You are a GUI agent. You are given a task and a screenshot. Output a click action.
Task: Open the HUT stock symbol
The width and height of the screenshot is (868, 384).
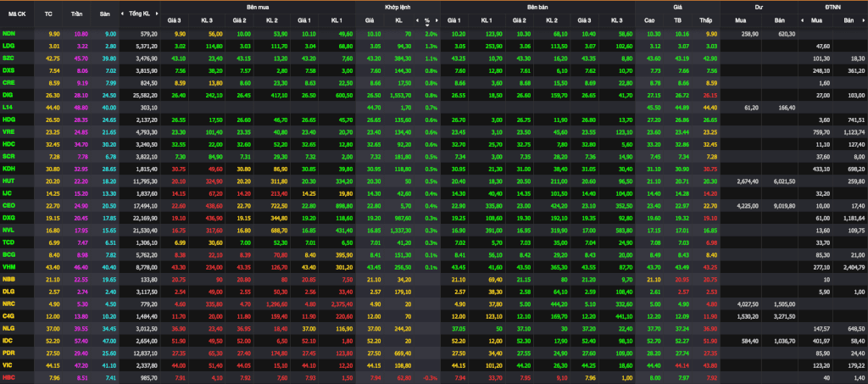tap(8, 181)
